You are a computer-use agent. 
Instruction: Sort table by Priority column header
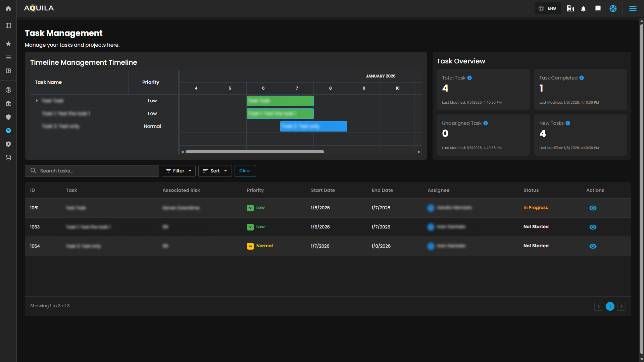(x=255, y=190)
